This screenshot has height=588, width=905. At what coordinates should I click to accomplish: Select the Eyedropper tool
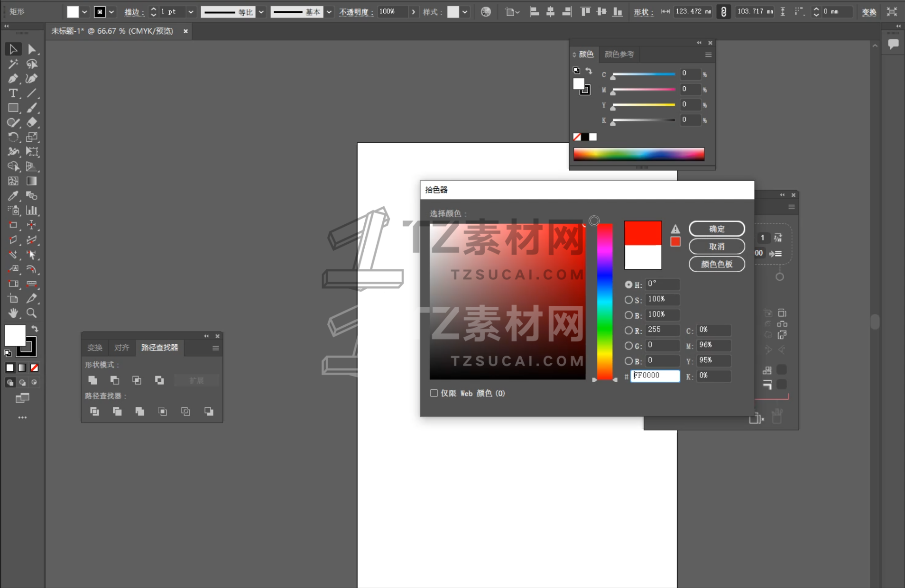coord(13,196)
